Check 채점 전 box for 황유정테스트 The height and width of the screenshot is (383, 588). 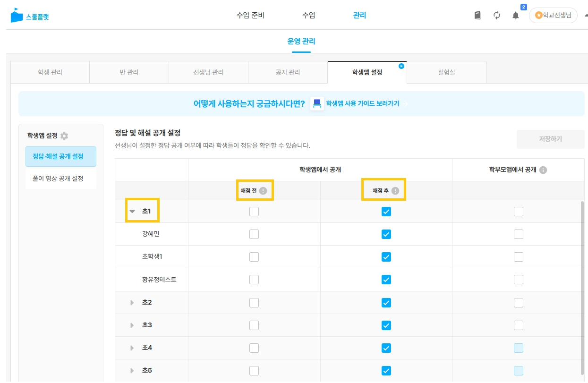(x=254, y=280)
